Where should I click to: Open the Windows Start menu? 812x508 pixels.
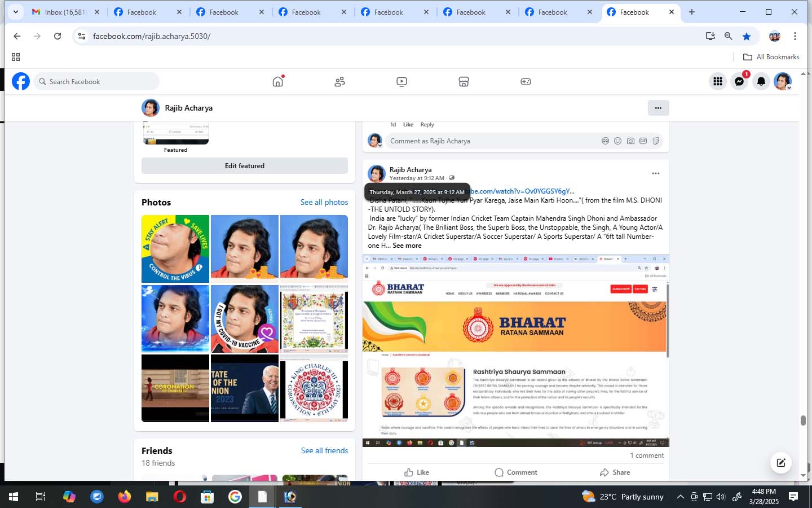pos(14,497)
